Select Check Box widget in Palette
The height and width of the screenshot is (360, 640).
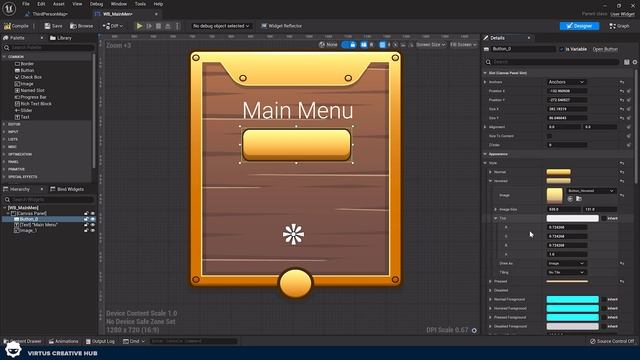(x=31, y=77)
